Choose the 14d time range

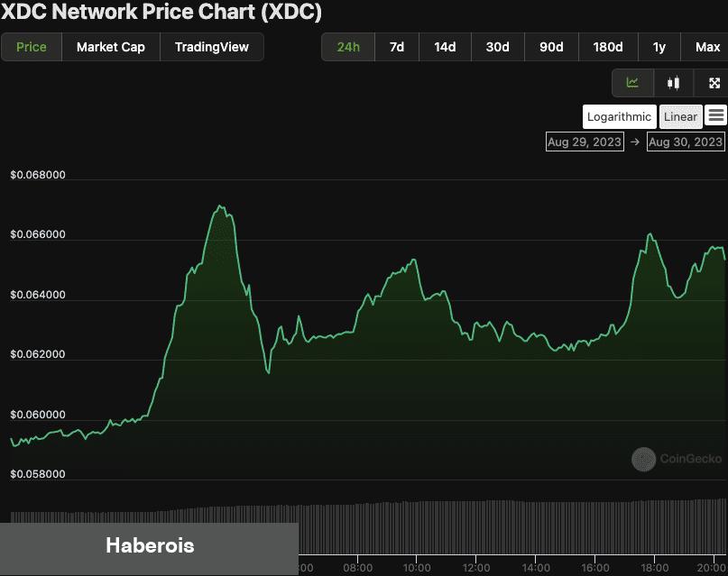[x=445, y=47]
